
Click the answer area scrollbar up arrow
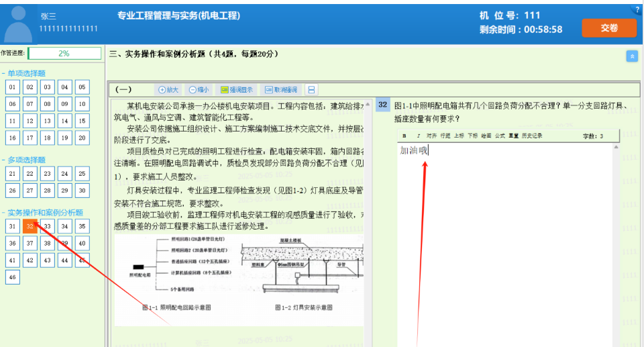point(616,147)
